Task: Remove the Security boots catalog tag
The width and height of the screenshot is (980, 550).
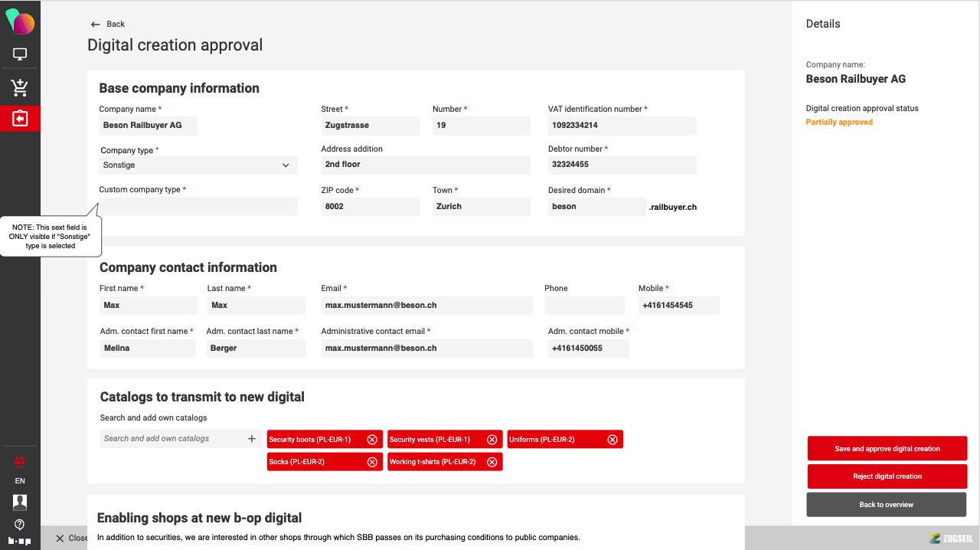Action: pos(372,440)
